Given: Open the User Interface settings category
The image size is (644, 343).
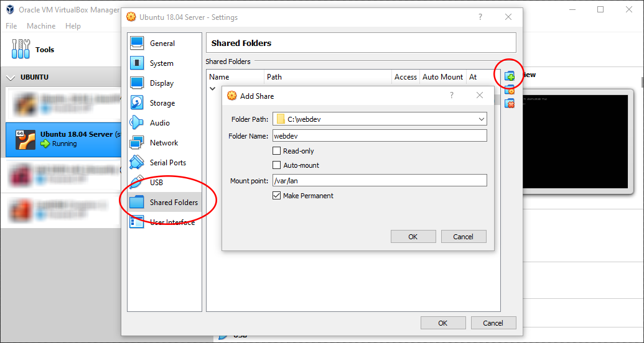Looking at the screenshot, I should coord(164,222).
